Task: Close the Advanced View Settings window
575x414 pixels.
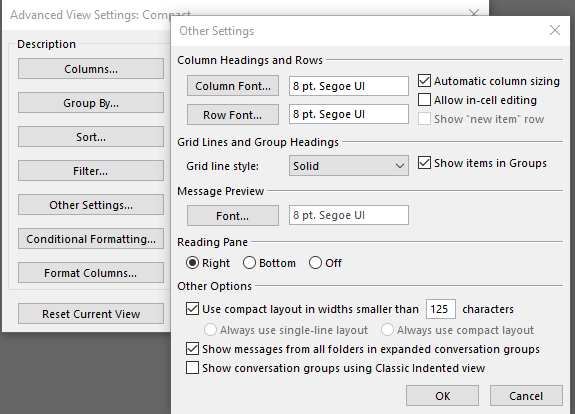Action: (474, 13)
